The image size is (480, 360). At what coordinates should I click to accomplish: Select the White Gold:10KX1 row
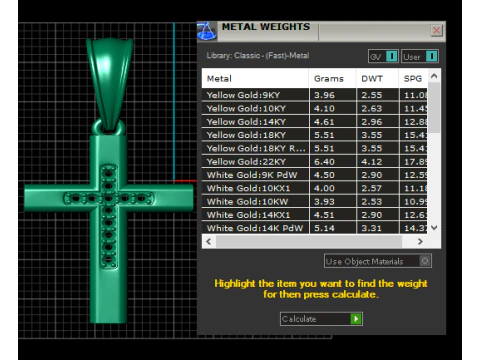[314, 188]
